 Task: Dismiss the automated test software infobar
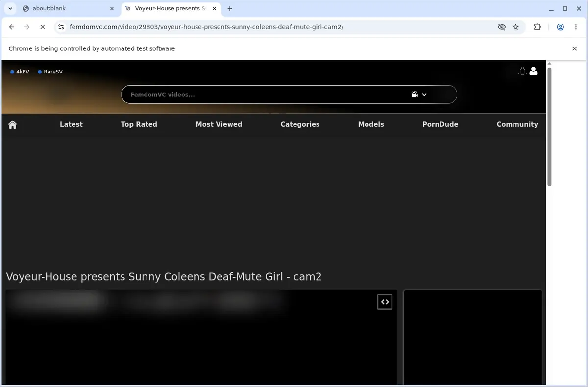pos(575,48)
